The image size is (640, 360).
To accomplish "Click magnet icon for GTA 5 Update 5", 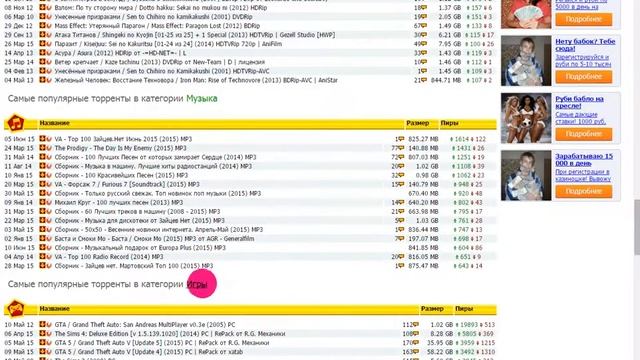I will tap(49, 343).
